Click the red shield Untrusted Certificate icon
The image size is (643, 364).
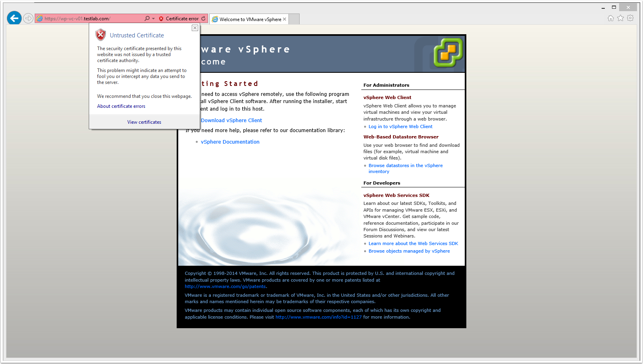(x=101, y=35)
